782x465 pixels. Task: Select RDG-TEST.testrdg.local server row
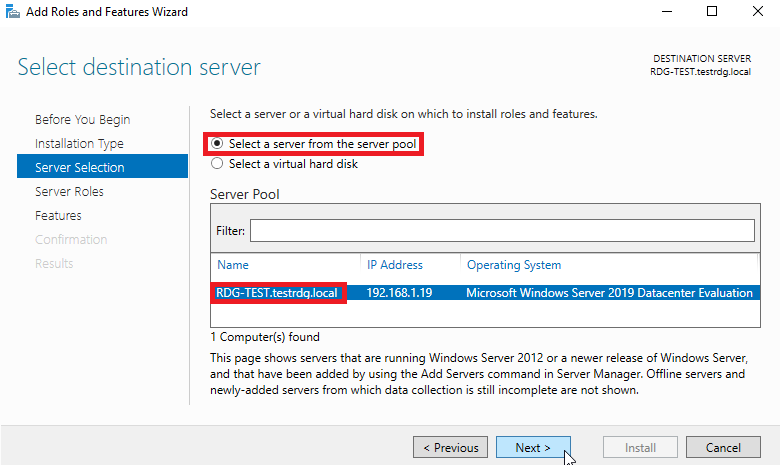tap(485, 293)
